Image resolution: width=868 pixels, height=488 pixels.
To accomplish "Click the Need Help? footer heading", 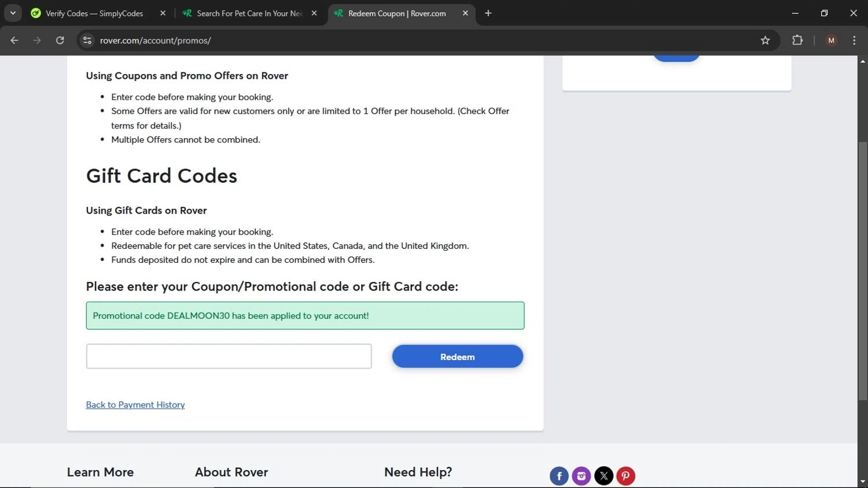I will point(418,472).
